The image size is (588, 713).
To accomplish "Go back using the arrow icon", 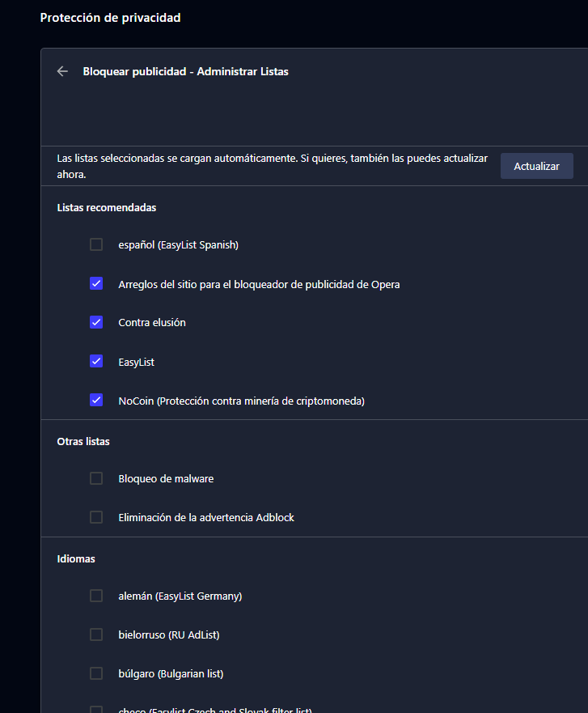I will [62, 71].
